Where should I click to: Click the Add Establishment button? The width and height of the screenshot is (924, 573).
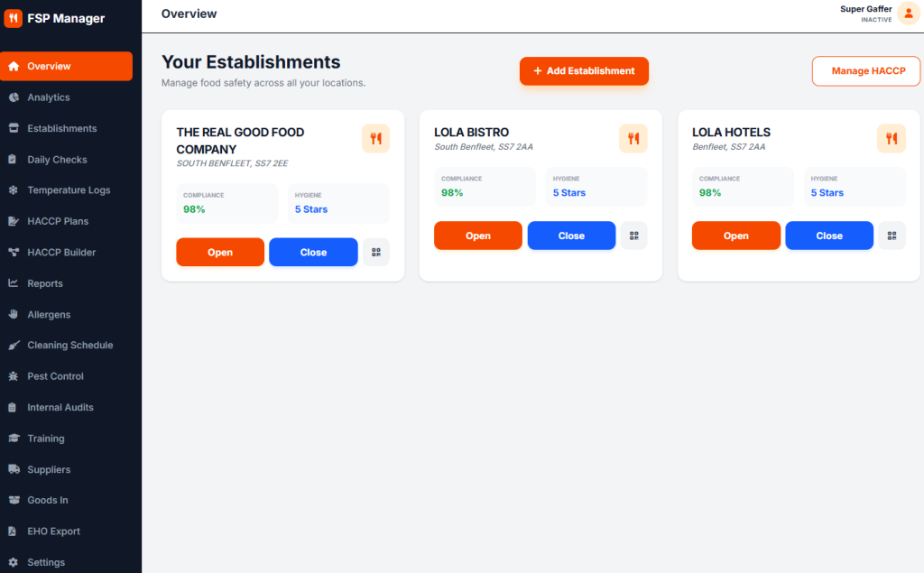tap(584, 70)
